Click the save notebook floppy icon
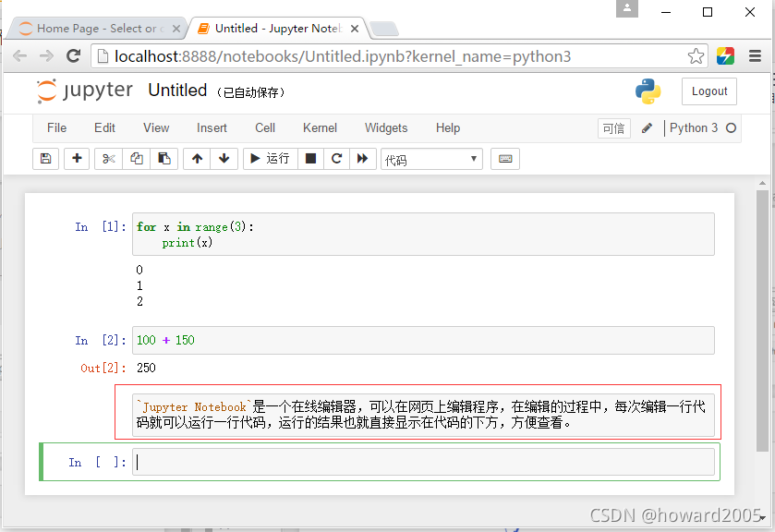Image resolution: width=775 pixels, height=532 pixels. (x=45, y=159)
